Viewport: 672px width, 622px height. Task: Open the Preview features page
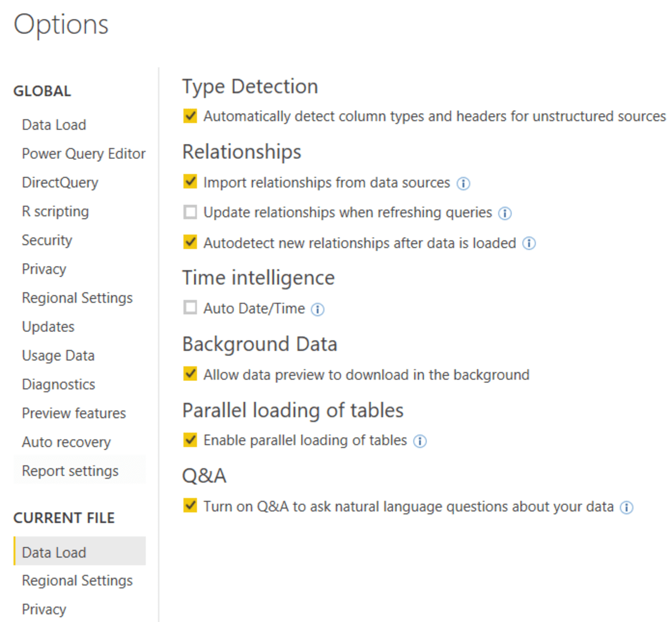pos(73,413)
